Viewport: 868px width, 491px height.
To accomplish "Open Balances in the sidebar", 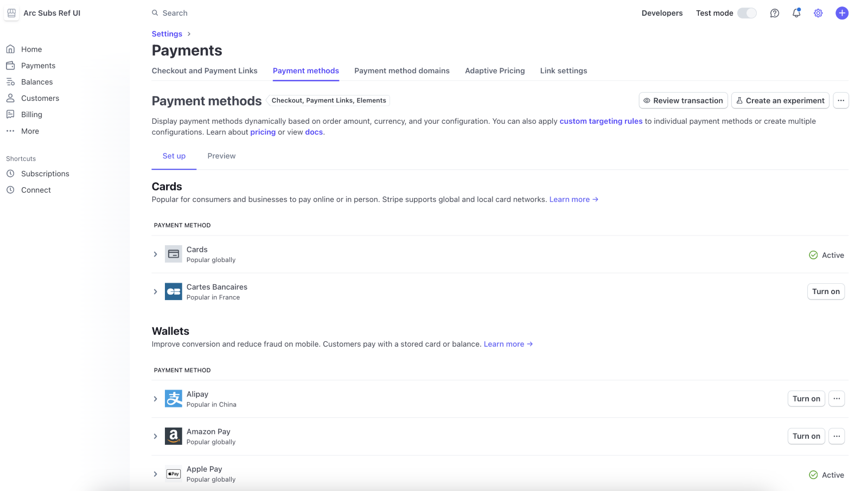I will coord(37,82).
